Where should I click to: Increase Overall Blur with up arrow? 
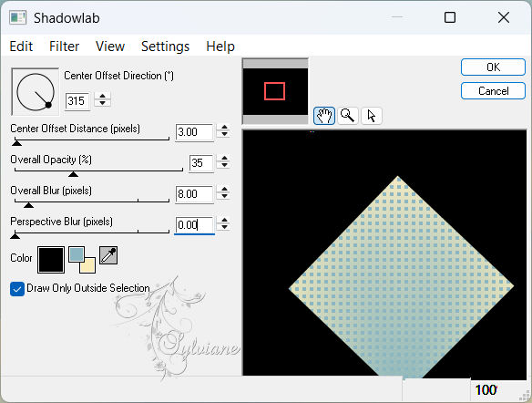tap(224, 189)
